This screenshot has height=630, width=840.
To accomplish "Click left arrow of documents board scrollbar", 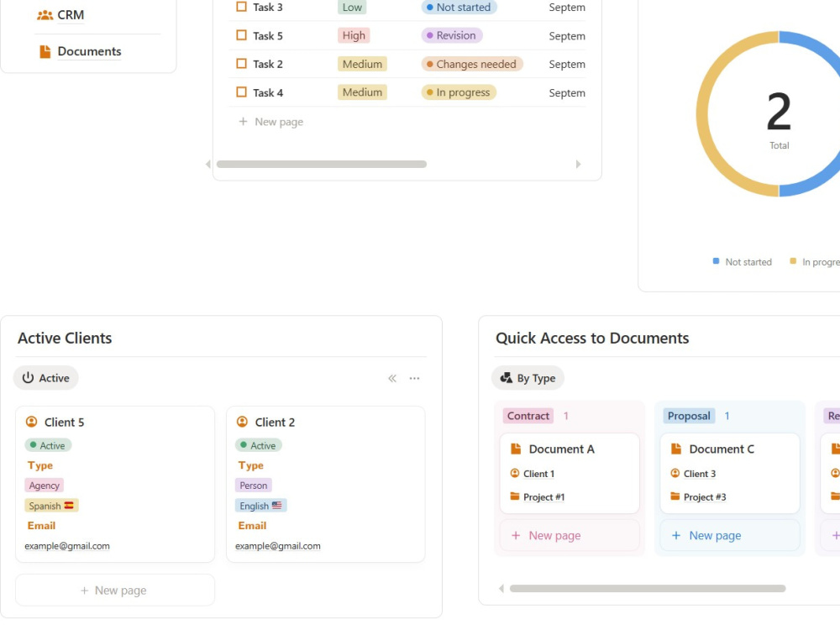I will tap(501, 588).
